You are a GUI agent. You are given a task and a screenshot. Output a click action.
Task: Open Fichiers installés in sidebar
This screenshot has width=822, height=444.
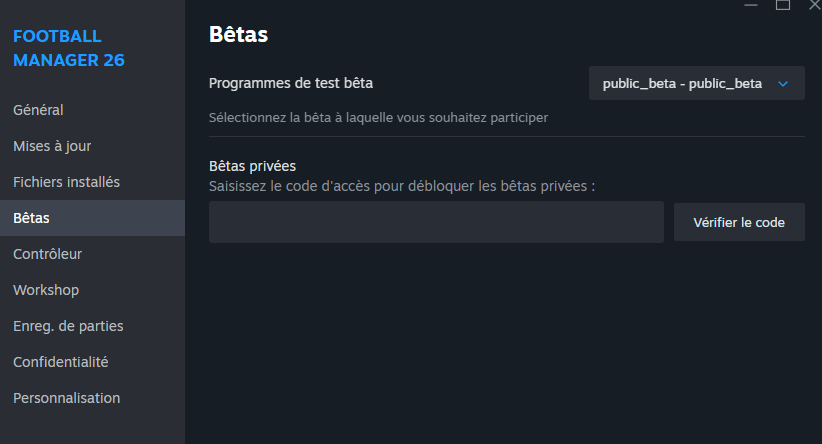click(66, 182)
